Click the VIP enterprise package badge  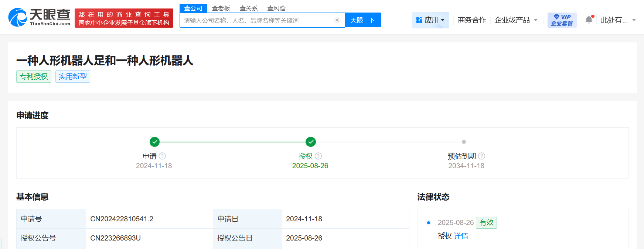pos(562,20)
